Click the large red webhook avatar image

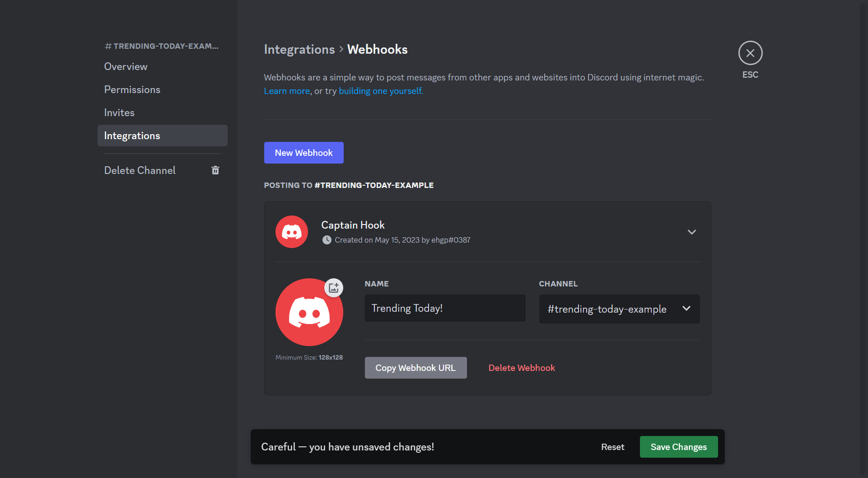(x=309, y=312)
